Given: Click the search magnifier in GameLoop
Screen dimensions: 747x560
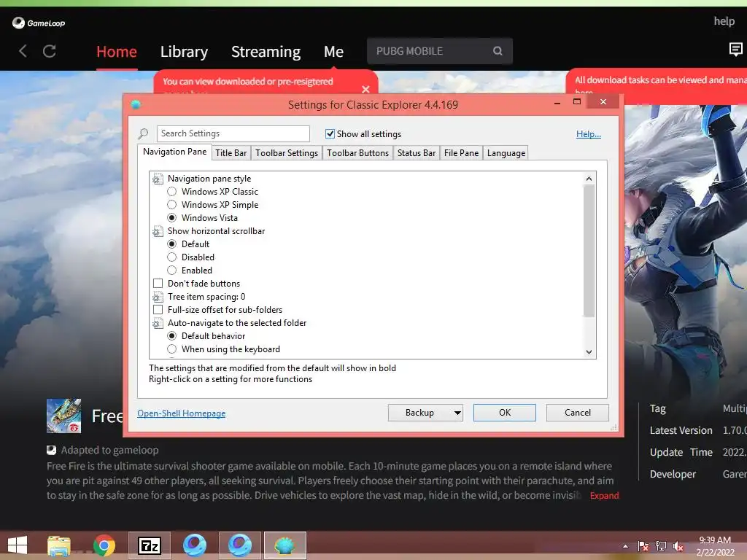Looking at the screenshot, I should point(498,51).
